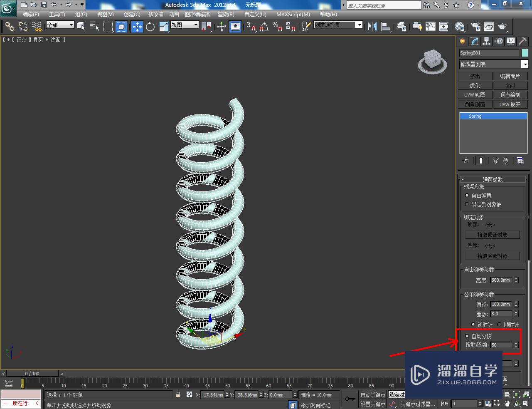Select the 逆时针 radio button

[473, 325]
